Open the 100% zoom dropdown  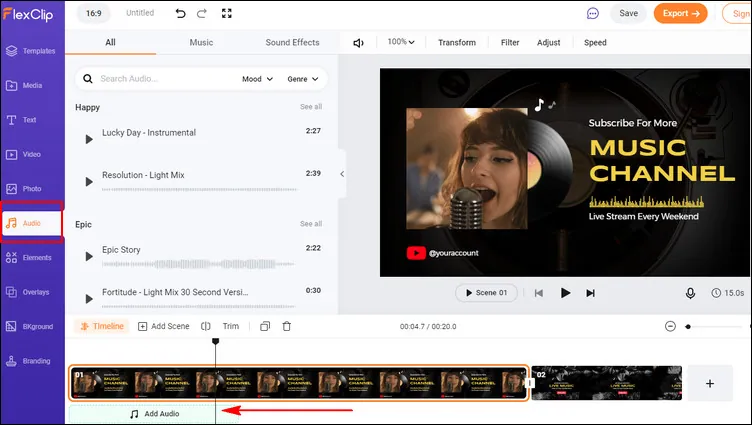click(401, 42)
